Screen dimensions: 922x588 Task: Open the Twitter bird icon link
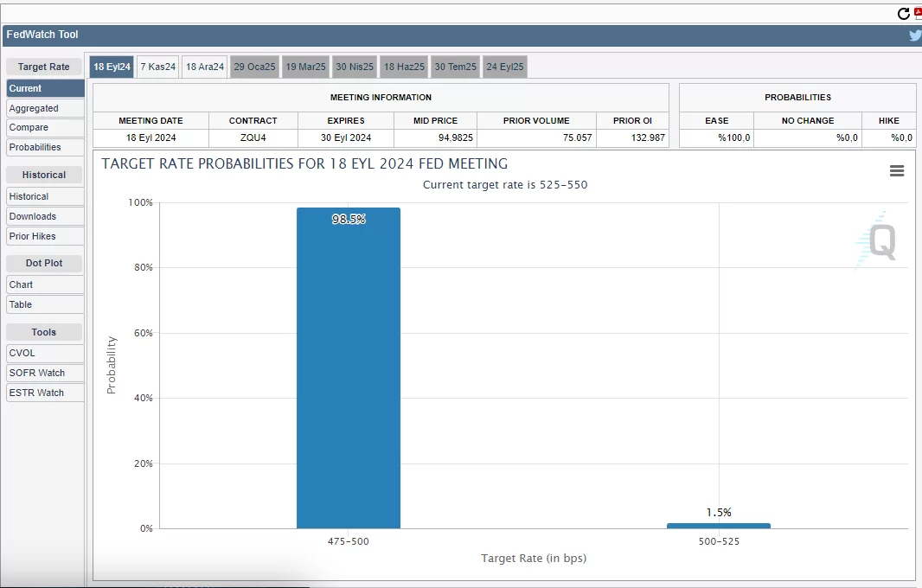point(915,35)
